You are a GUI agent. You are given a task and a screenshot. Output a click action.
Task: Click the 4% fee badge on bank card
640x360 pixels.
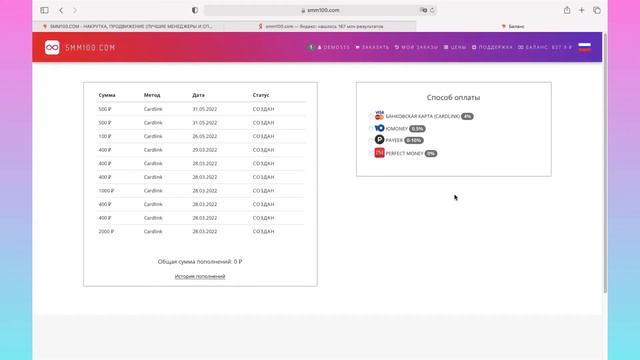(x=467, y=116)
